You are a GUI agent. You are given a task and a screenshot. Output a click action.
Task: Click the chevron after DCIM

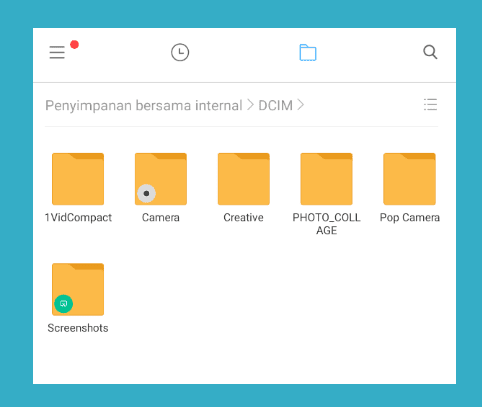300,105
